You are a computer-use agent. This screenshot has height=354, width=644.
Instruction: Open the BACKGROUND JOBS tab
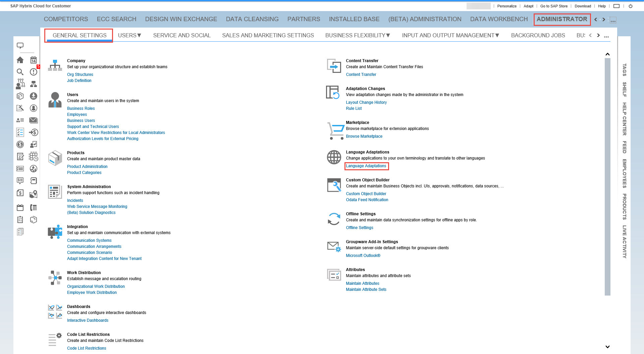538,35
